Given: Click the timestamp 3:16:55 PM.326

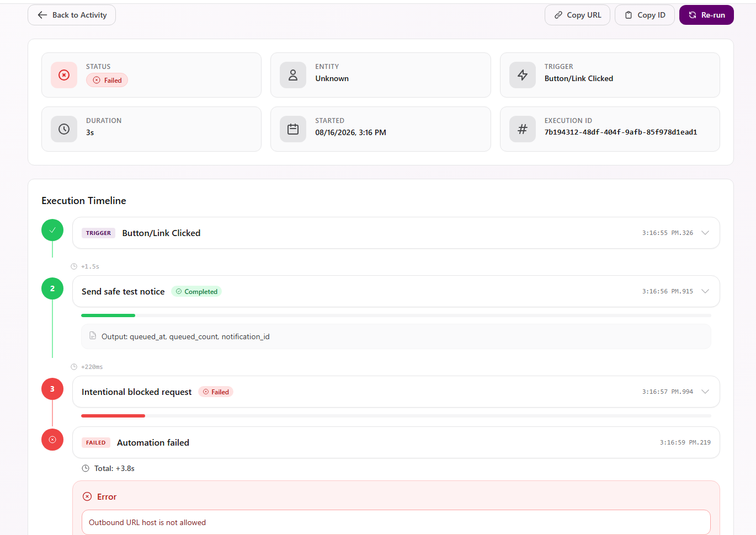Looking at the screenshot, I should click(668, 233).
